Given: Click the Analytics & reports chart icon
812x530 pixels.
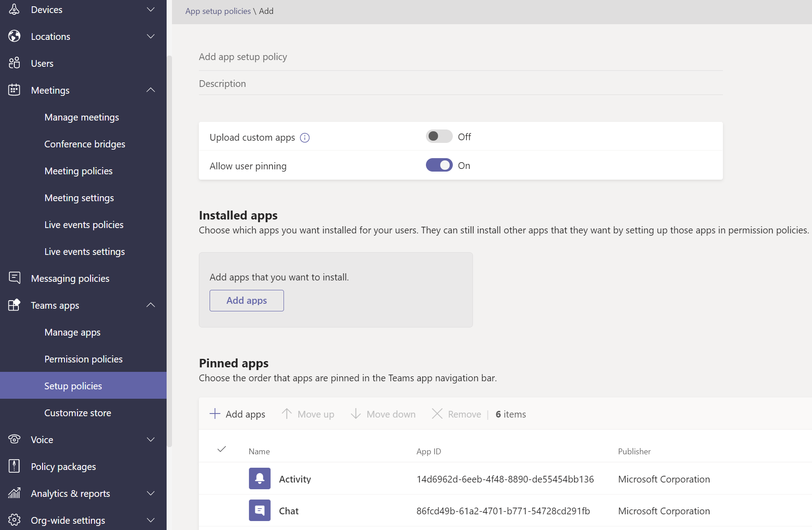Looking at the screenshot, I should (x=14, y=493).
